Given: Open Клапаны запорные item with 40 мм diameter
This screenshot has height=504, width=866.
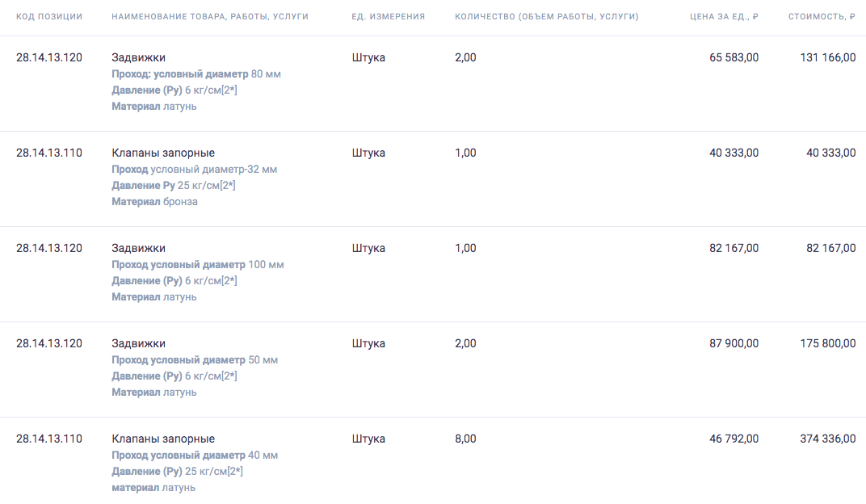Looking at the screenshot, I should pyautogui.click(x=163, y=439).
